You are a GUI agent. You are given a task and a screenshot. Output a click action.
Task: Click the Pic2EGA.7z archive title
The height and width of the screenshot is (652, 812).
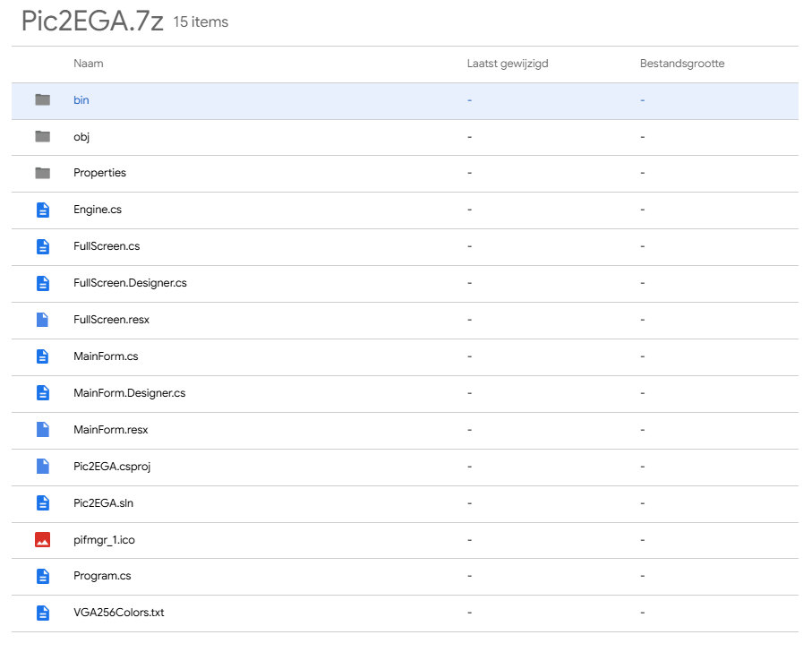pyautogui.click(x=92, y=21)
